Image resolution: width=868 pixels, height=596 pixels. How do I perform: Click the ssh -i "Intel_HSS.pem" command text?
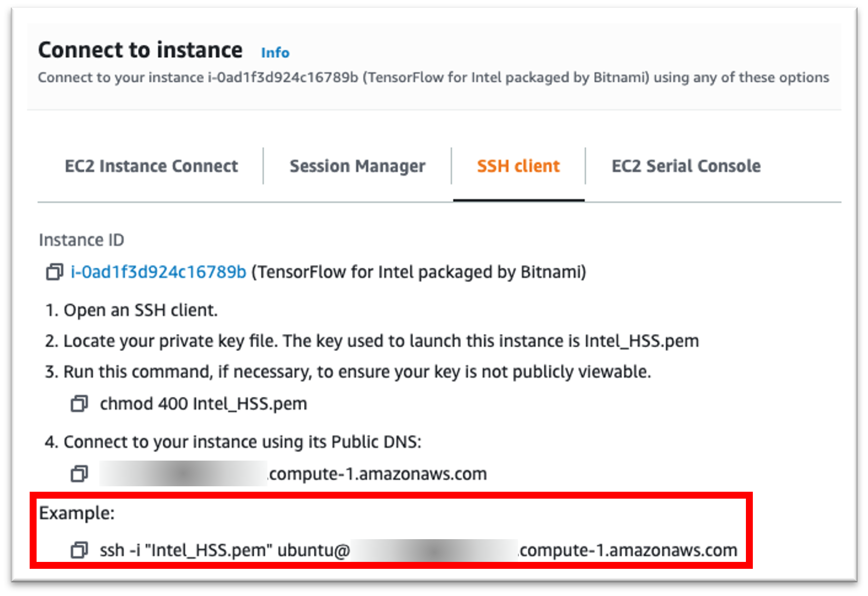click(225, 550)
